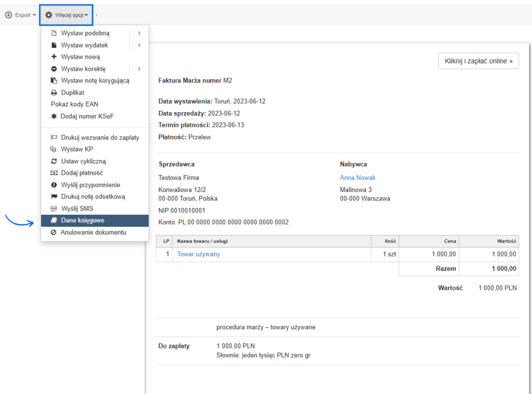This screenshot has width=532, height=394.
Task: Select Wystaw notę korygującą option
Action: click(95, 81)
